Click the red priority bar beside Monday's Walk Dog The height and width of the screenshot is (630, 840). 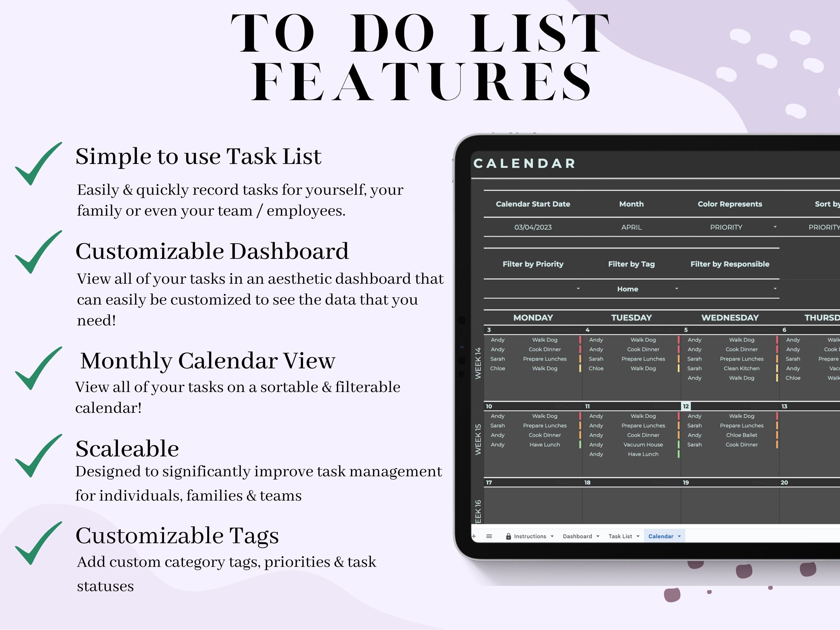(580, 340)
